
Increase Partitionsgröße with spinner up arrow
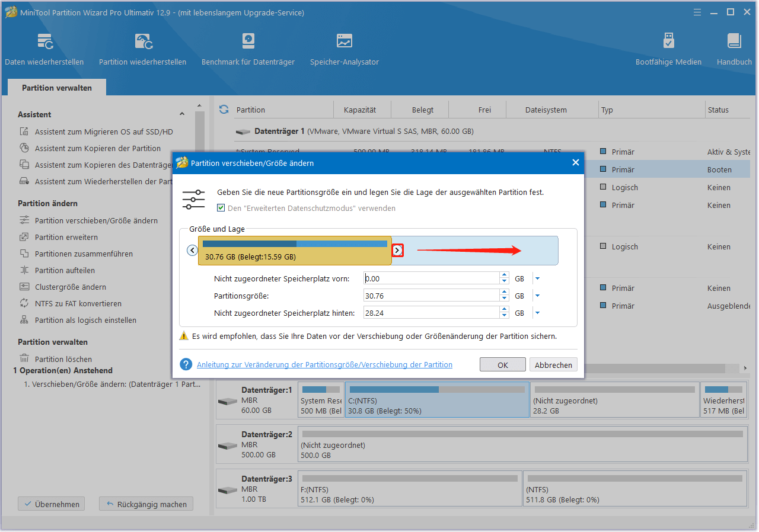(505, 293)
